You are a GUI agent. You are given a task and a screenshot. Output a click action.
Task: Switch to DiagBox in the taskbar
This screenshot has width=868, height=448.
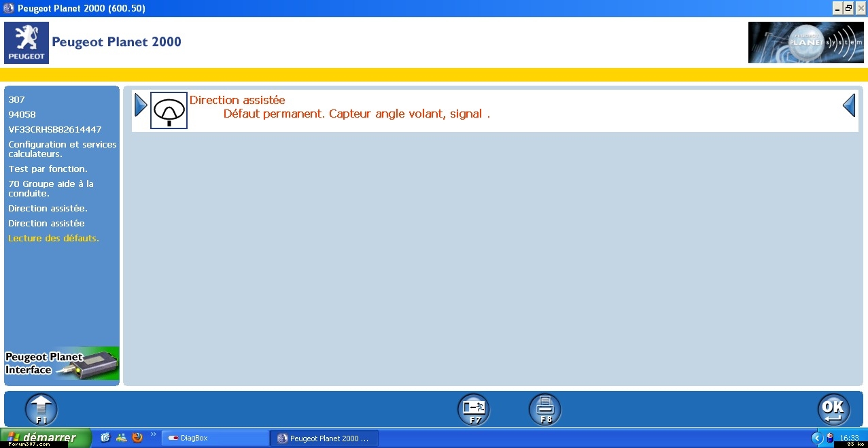tap(214, 438)
